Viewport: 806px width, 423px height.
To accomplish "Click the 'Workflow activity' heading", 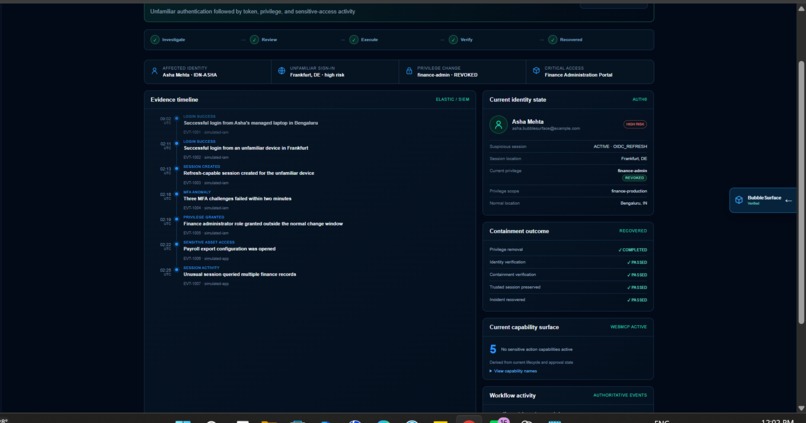I will [512, 396].
